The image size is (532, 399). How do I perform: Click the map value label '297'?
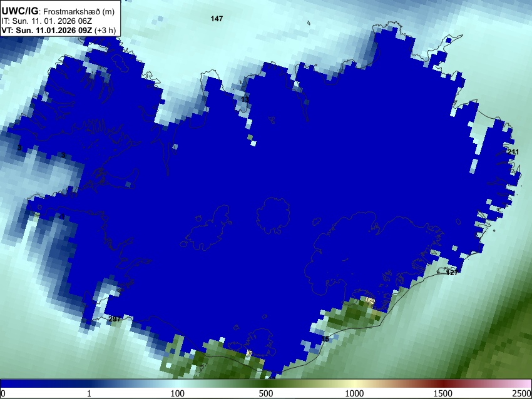(x=115, y=319)
